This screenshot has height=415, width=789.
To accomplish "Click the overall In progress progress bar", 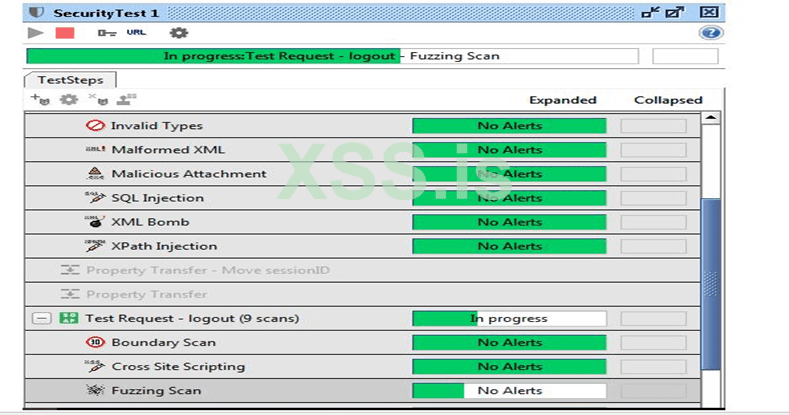I will (x=332, y=56).
